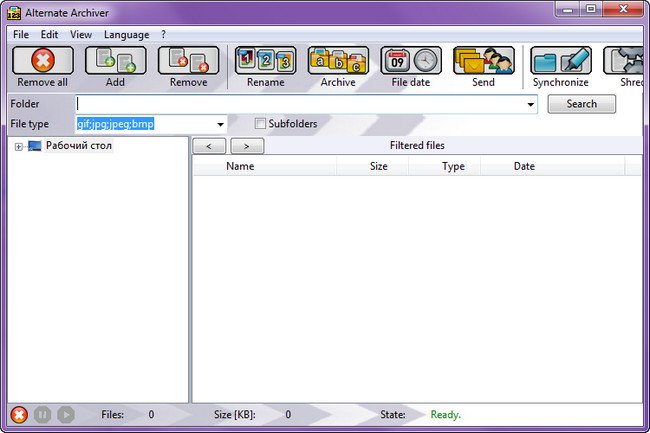650x433 pixels.
Task: Sort by the Size column header
Action: coord(373,166)
